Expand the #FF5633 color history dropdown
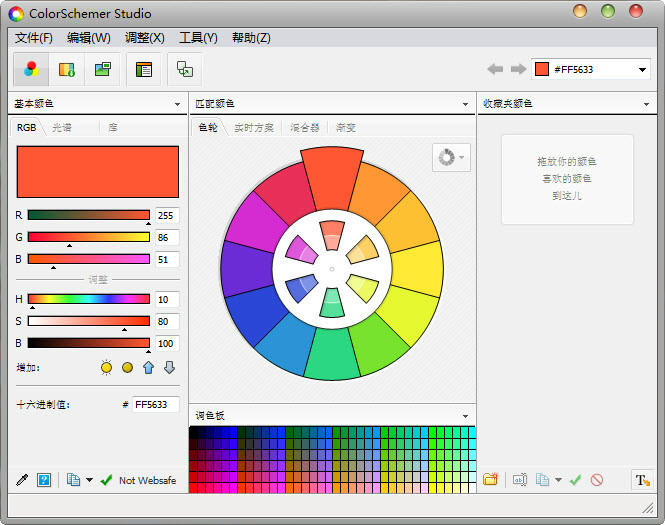This screenshot has width=665, height=525. click(642, 70)
